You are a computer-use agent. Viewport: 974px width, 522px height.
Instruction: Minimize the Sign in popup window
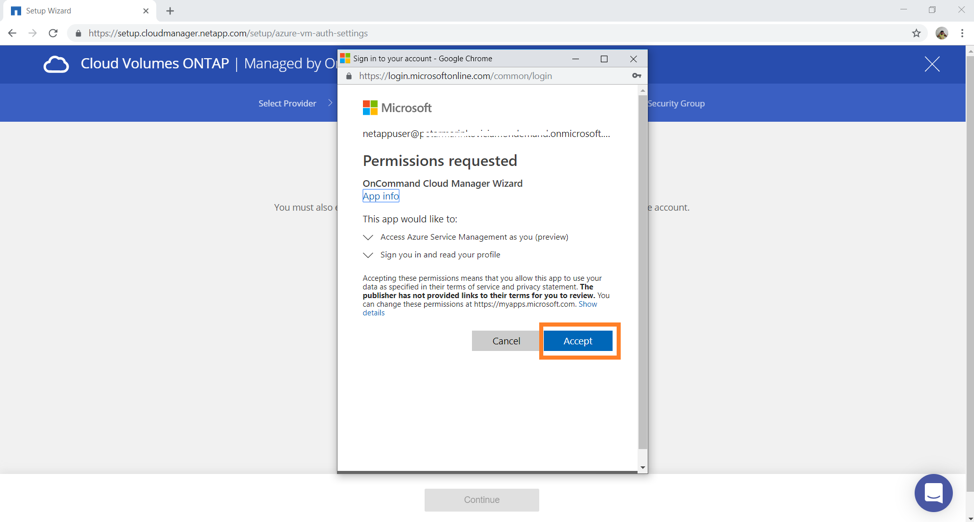coord(576,59)
